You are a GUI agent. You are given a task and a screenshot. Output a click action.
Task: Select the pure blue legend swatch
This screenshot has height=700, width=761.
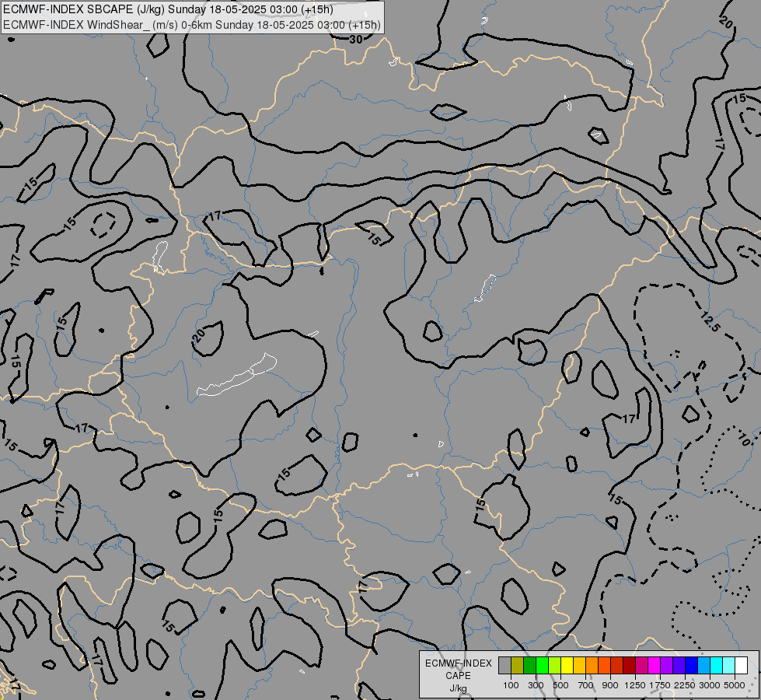point(692,665)
